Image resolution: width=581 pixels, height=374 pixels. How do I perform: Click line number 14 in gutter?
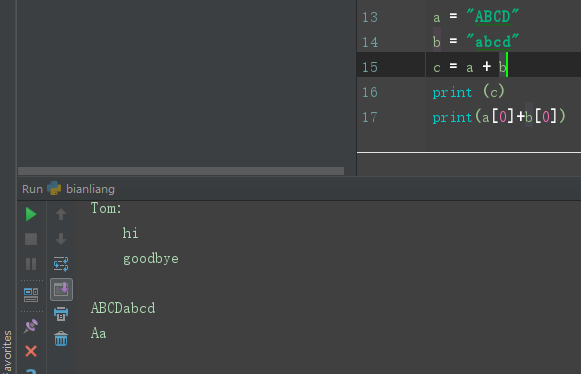tap(370, 42)
